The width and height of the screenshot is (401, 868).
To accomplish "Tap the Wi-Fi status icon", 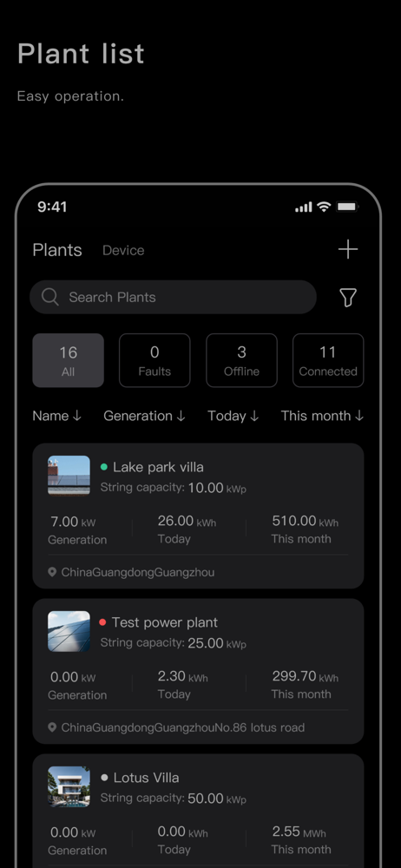I will click(x=324, y=207).
